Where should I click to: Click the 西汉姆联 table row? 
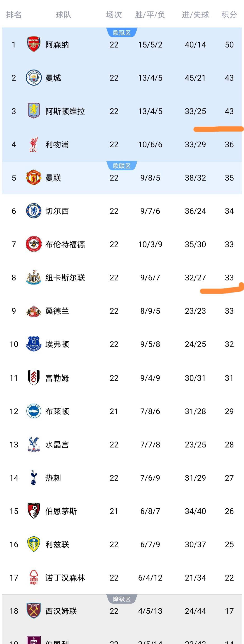tap(122, 611)
